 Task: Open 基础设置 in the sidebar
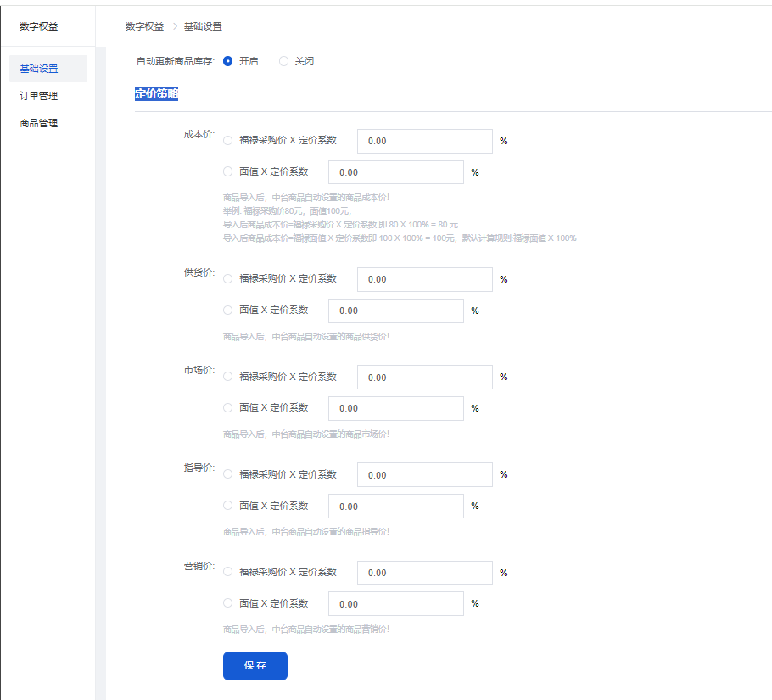(39, 69)
